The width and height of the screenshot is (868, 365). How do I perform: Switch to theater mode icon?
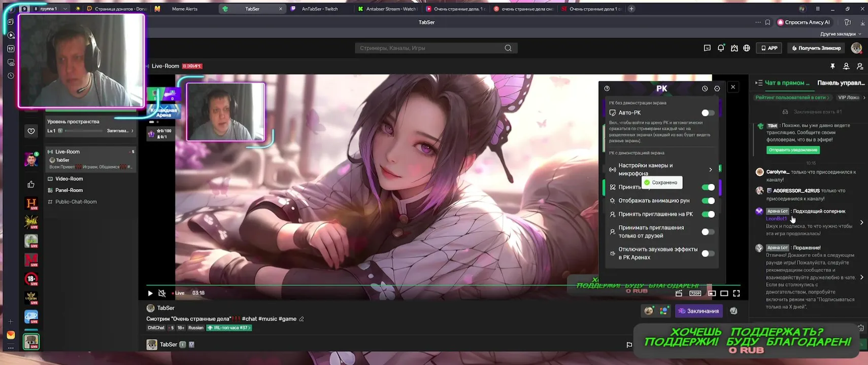tap(724, 293)
